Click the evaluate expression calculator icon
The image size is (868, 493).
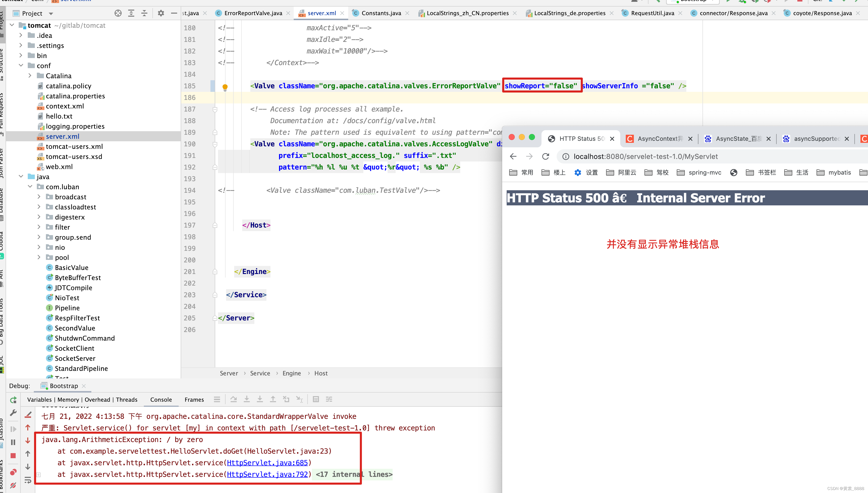pyautogui.click(x=316, y=400)
